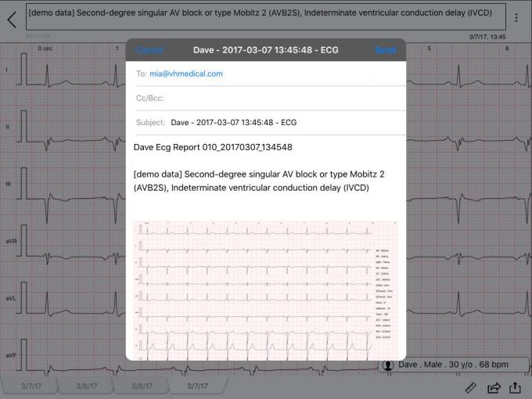This screenshot has height=399, width=532.
Task: Open the first 3/7/17 recording tab
Action: pos(31,386)
